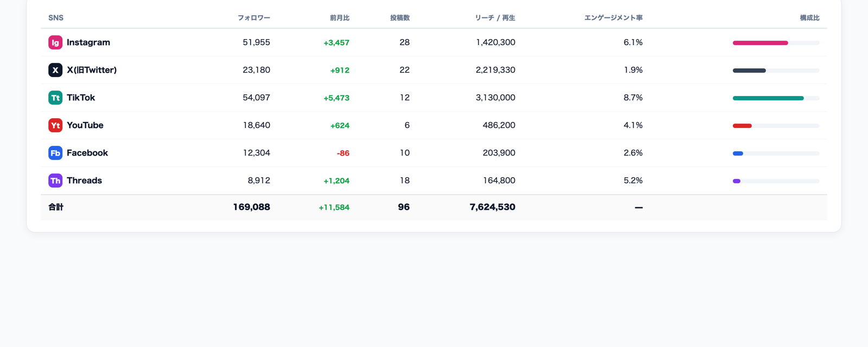Click the 合計 total row label

pos(56,207)
